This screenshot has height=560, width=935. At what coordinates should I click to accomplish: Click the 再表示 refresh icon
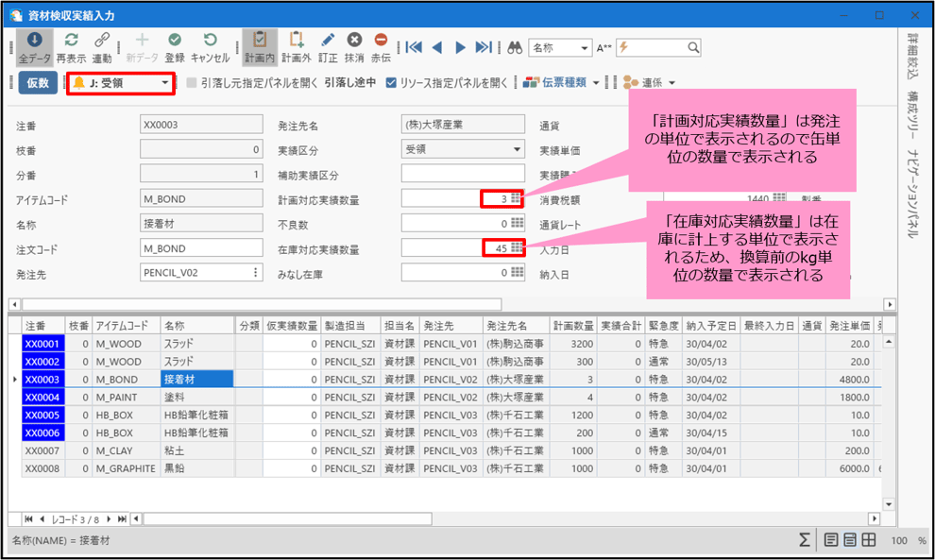click(71, 41)
